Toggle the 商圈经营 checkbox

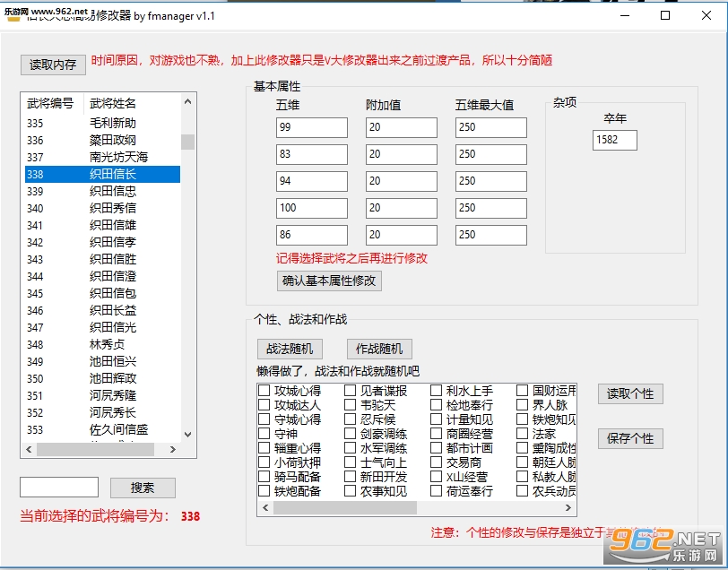(436, 434)
